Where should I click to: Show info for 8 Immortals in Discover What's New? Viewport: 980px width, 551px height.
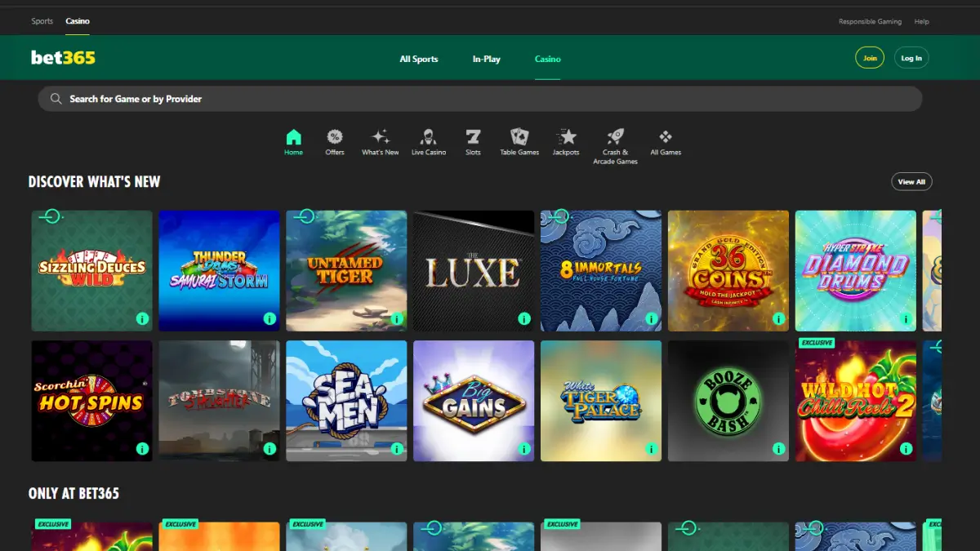pyautogui.click(x=652, y=318)
